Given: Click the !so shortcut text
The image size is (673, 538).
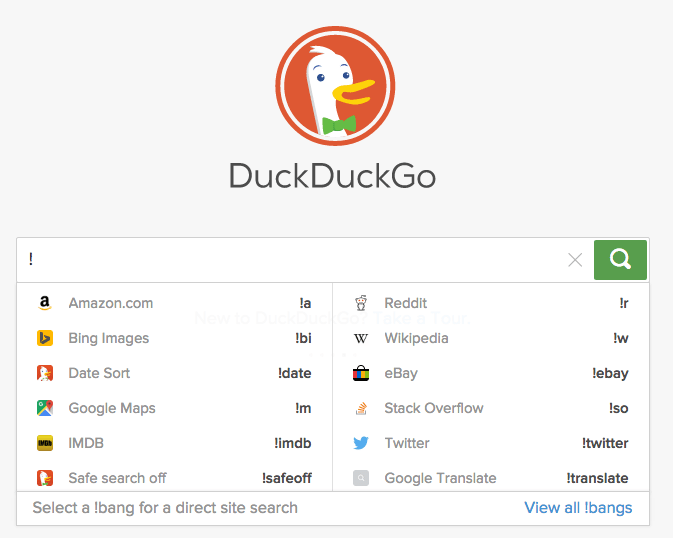Looking at the screenshot, I should coord(618,408).
